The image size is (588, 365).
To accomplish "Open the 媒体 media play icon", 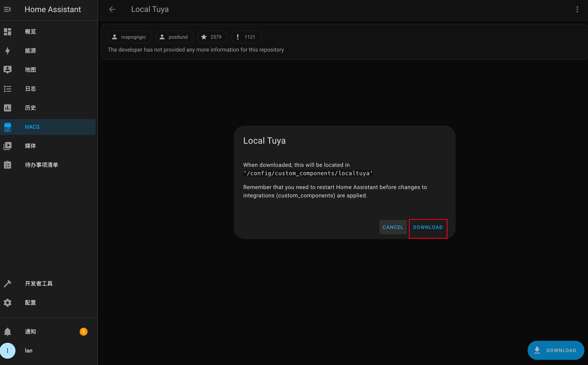I will pos(8,146).
